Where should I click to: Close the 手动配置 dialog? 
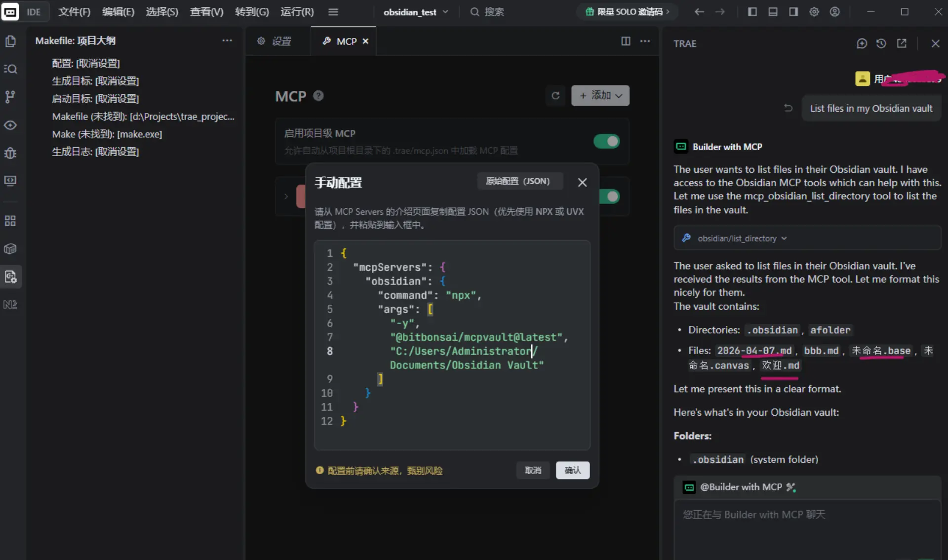583,182
